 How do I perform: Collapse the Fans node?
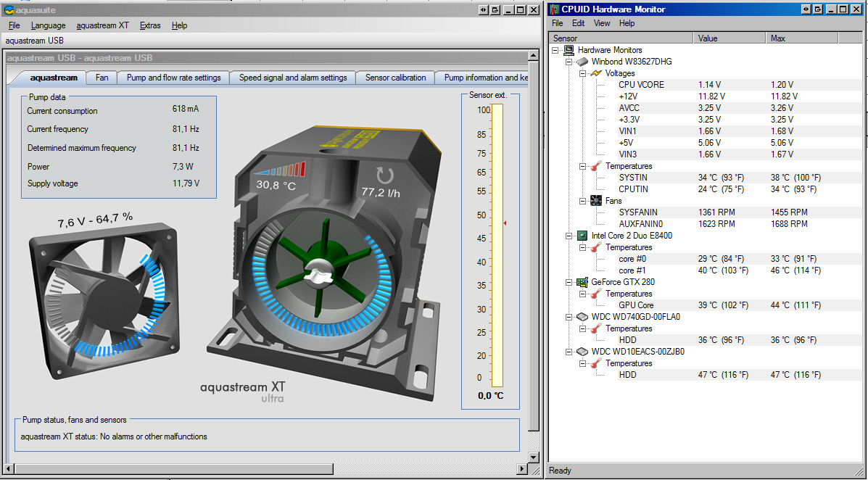point(582,201)
